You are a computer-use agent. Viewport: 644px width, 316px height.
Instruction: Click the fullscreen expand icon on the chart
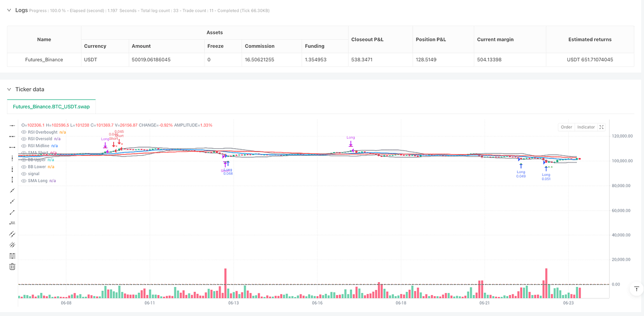601,127
